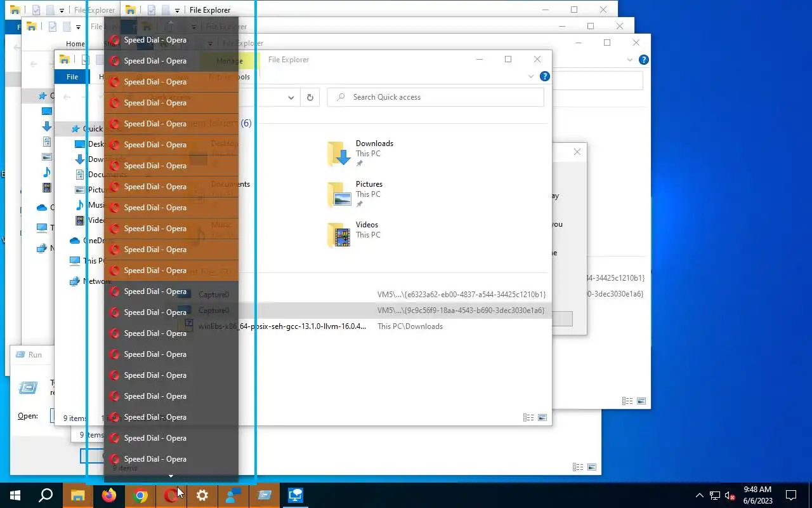Select This PC in front navigation pane
Image resolution: width=812 pixels, height=508 pixels.
86,261
